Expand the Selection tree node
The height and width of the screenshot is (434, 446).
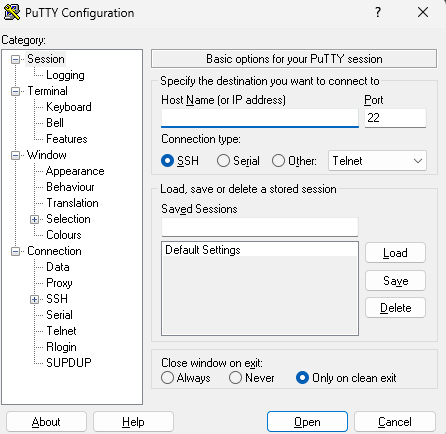pos(34,219)
